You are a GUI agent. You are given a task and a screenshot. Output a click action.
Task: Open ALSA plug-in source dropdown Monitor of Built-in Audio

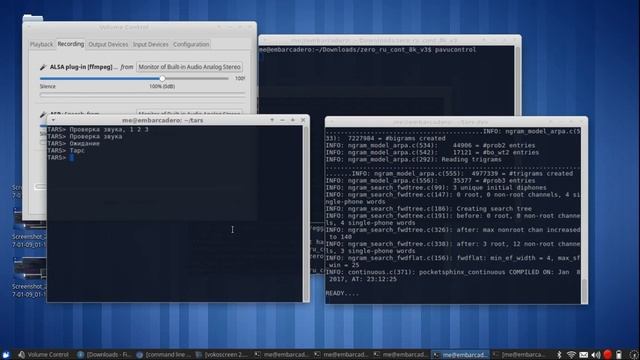click(x=189, y=67)
